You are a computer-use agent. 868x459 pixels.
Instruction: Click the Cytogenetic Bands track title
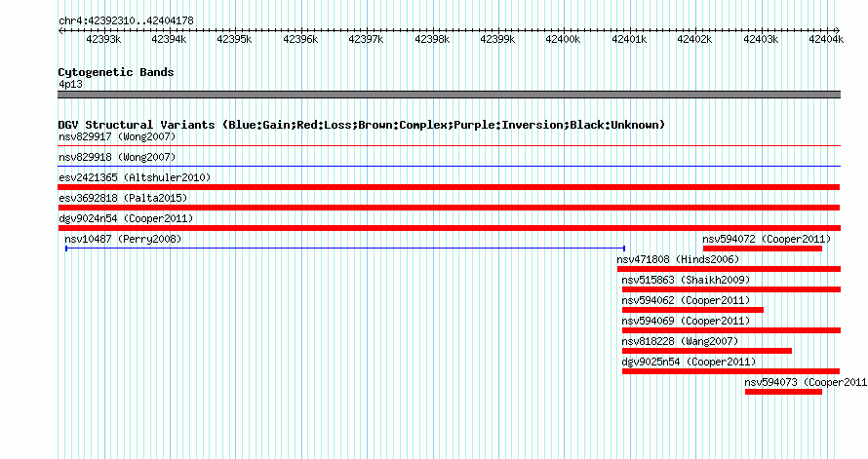click(x=116, y=72)
